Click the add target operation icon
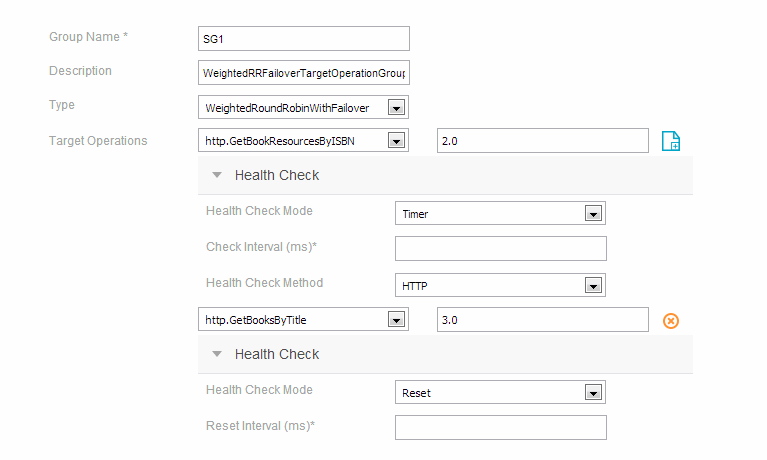767x460 pixels. pos(671,141)
